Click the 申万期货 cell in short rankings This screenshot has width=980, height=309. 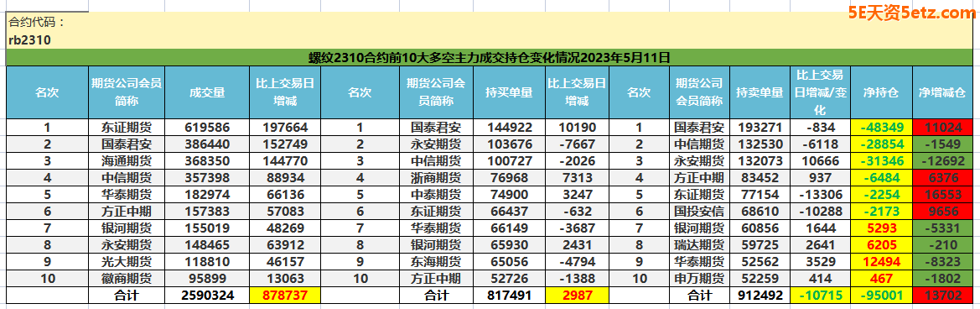[699, 279]
